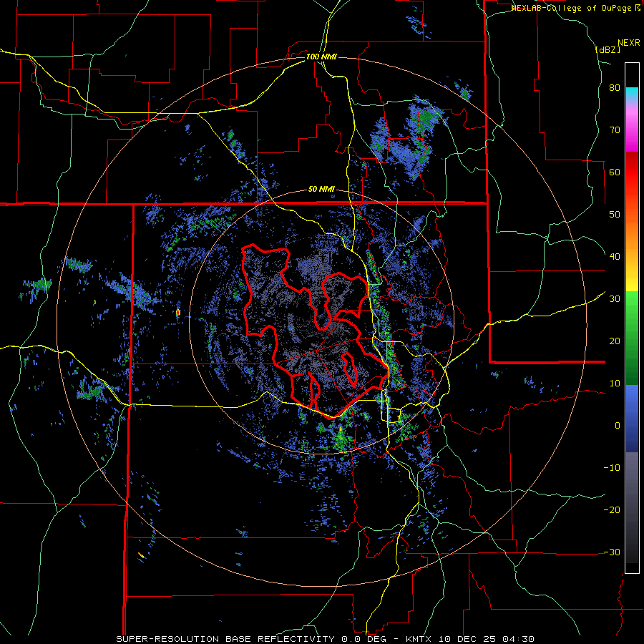Screen dimensions: 644x644
Task: Click the 40 value on the dBZ scale
Action: [615, 257]
